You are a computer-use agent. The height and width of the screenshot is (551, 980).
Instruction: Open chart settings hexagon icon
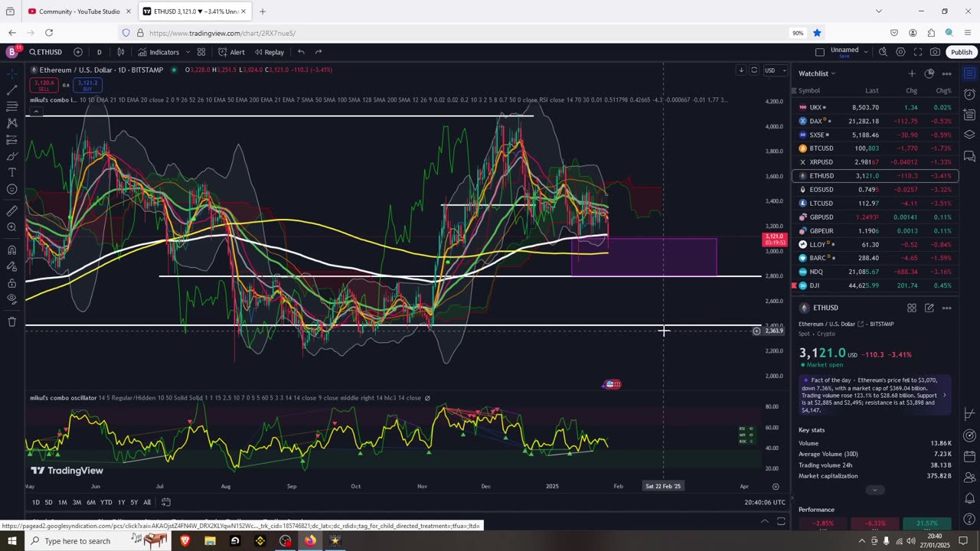900,52
